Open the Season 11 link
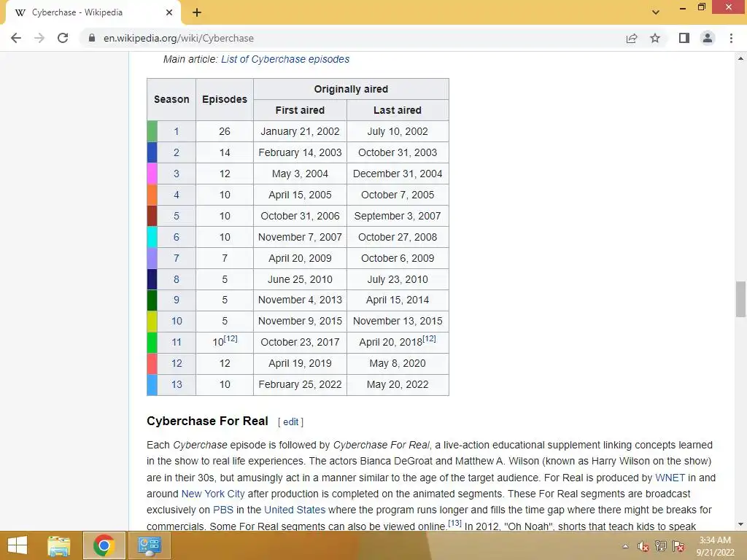Viewport: 747px width, 560px height. click(x=177, y=343)
